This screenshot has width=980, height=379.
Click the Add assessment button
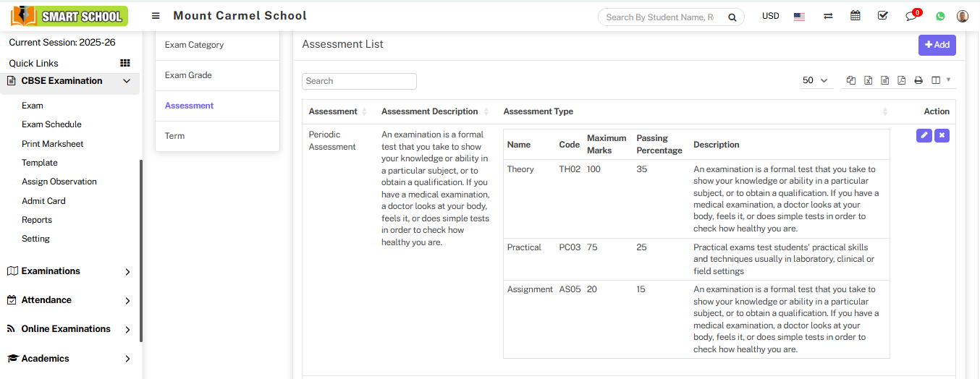click(x=937, y=45)
